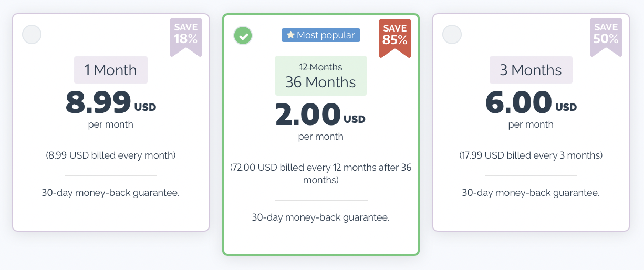Click the 8.99 USD billed every month note
The image size is (644, 270).
[111, 155]
